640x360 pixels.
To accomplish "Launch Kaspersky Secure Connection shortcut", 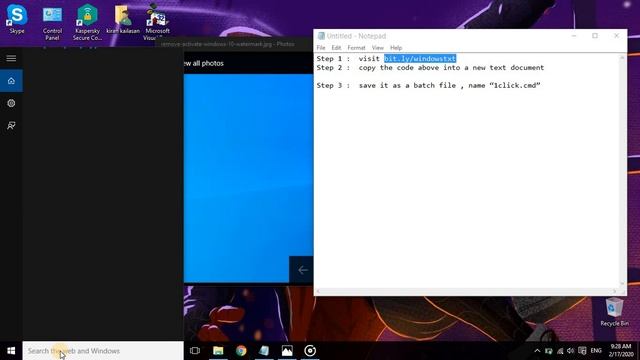I will 87,22.
